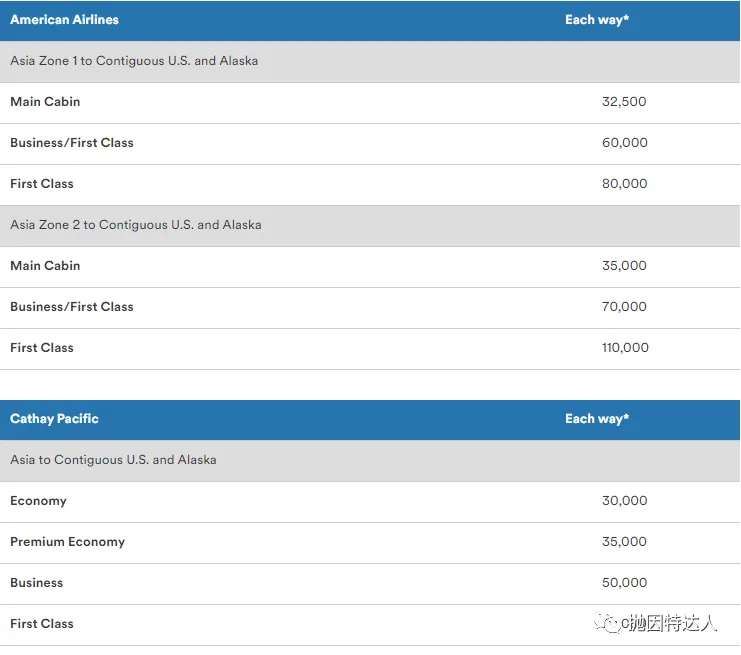Image resolution: width=741 pixels, height=655 pixels.
Task: Click the Business row label in Cathay Pacific
Action: 36,583
